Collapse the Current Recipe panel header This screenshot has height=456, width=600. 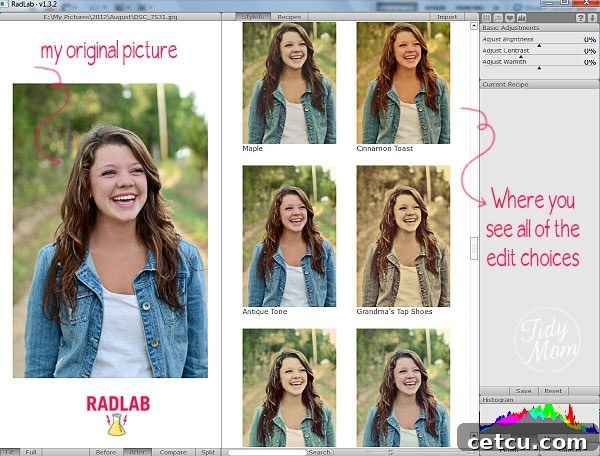click(539, 84)
